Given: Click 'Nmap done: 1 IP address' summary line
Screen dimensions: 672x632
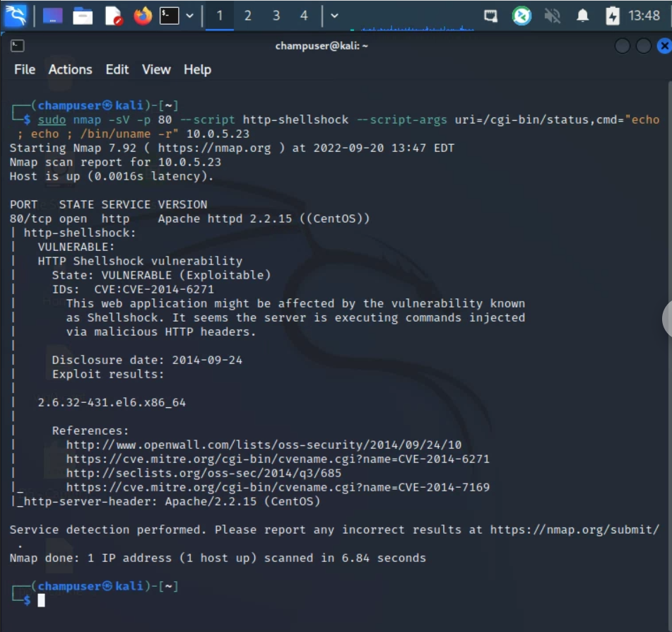Looking at the screenshot, I should (x=218, y=558).
